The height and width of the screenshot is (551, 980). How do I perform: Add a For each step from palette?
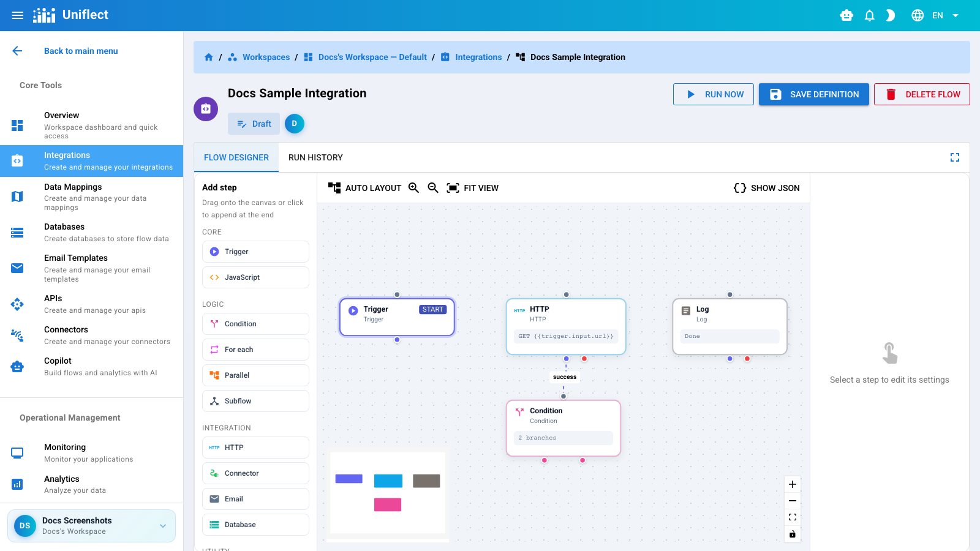[255, 350]
